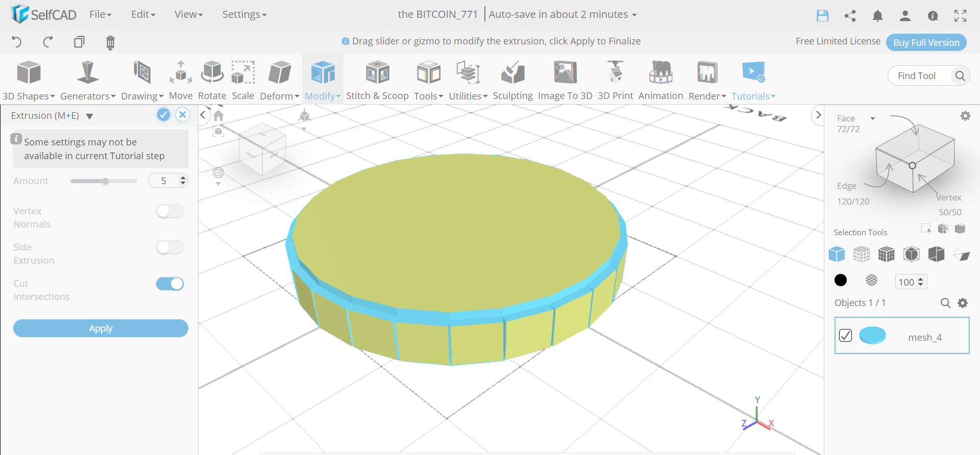980x455 pixels.
Task: Open the Deform tool
Action: (280, 80)
